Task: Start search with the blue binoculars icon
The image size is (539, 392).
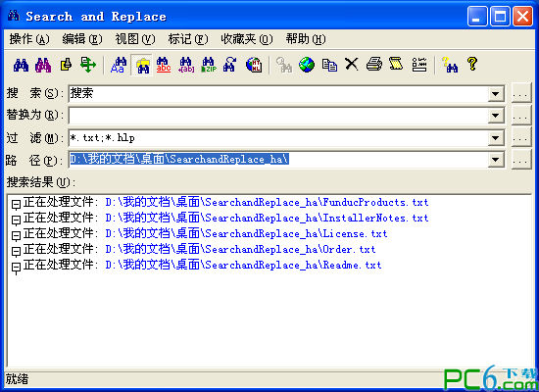Action: (x=21, y=65)
